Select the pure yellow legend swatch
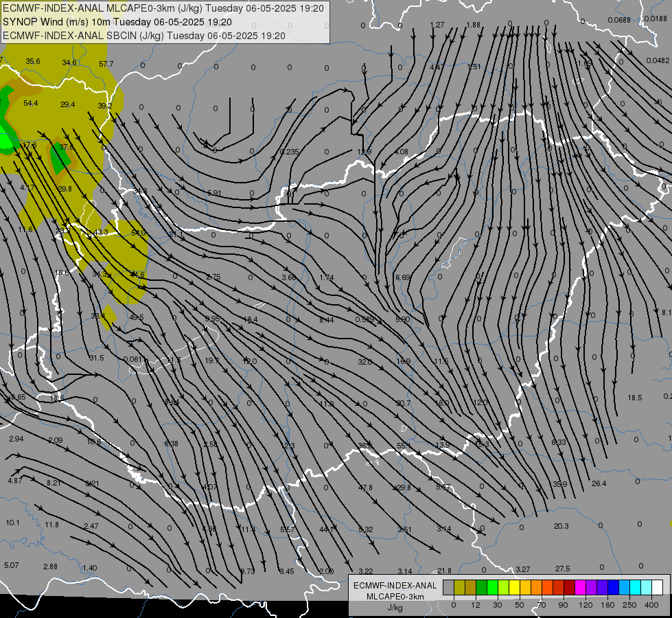 tap(515, 588)
